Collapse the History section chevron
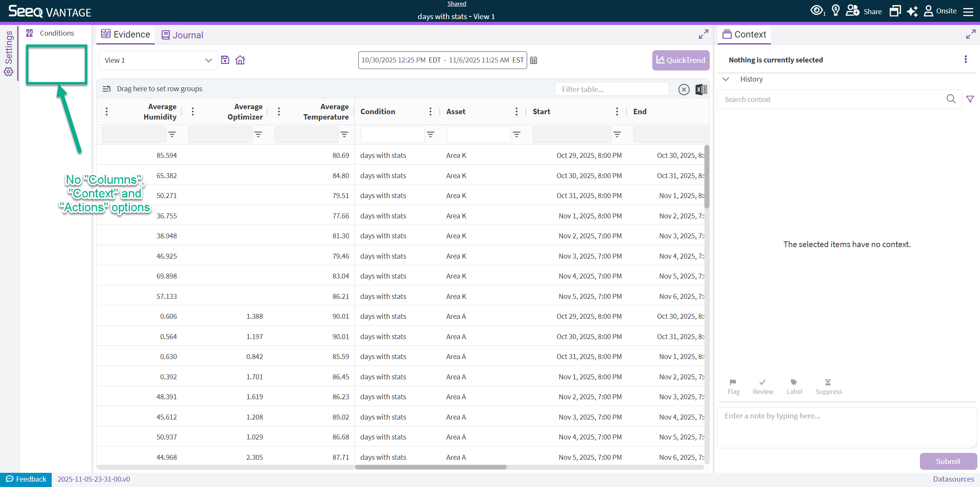 (726, 79)
